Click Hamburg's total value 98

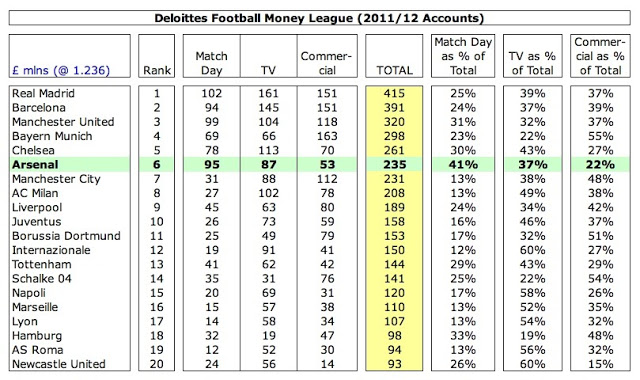coord(394,336)
